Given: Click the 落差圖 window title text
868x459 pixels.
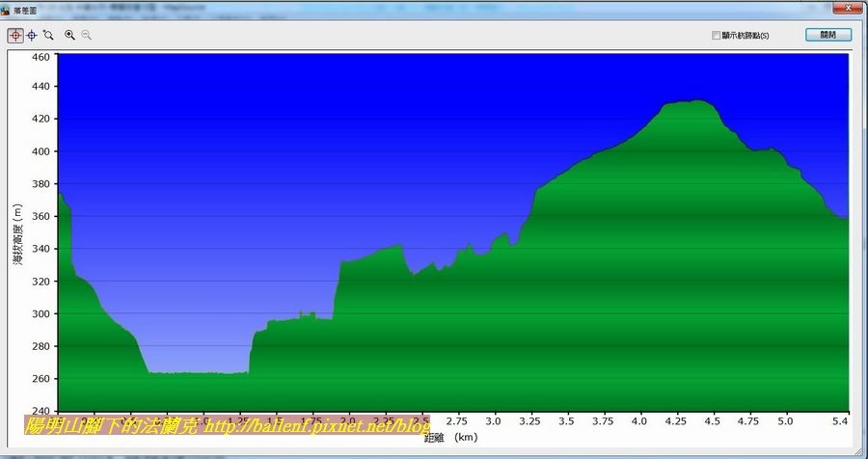Looking at the screenshot, I should [x=25, y=11].
